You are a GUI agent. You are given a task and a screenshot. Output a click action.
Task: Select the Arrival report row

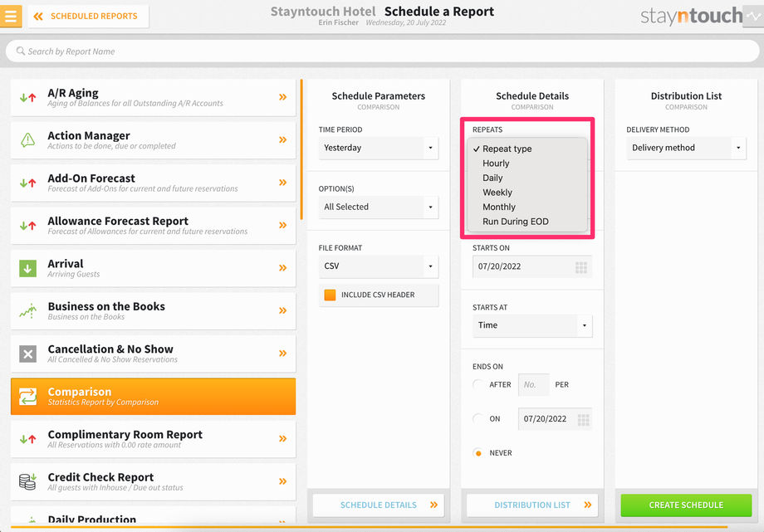153,268
